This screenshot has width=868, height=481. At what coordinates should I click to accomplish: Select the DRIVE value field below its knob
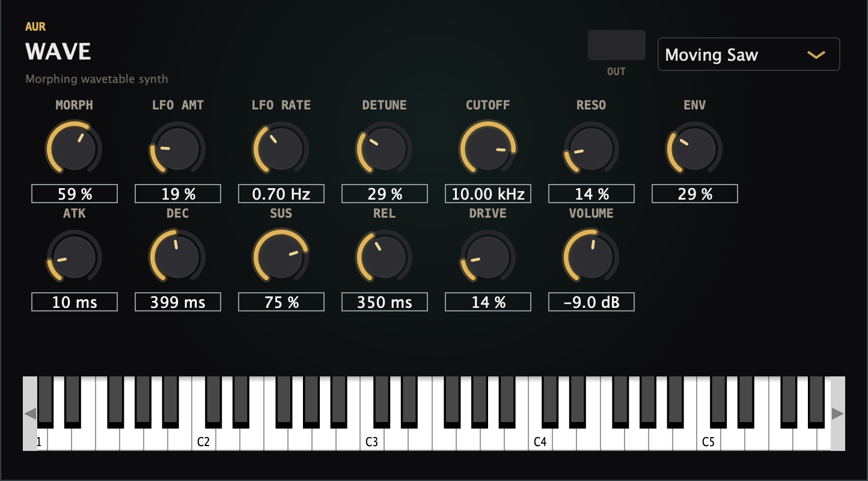488,302
